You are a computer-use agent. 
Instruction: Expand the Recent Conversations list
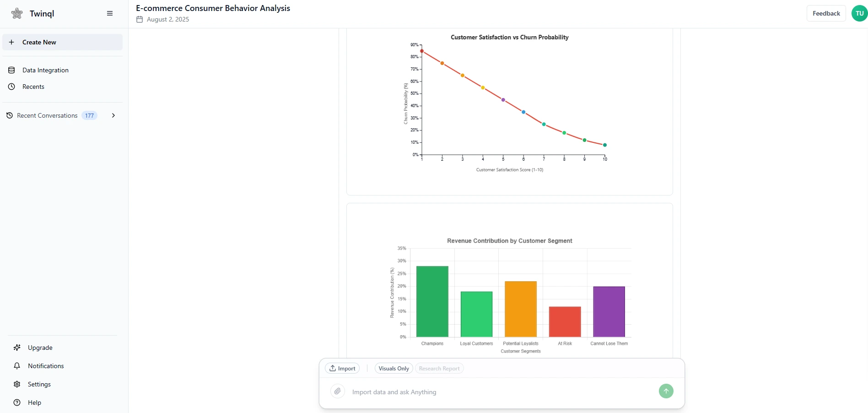[113, 115]
